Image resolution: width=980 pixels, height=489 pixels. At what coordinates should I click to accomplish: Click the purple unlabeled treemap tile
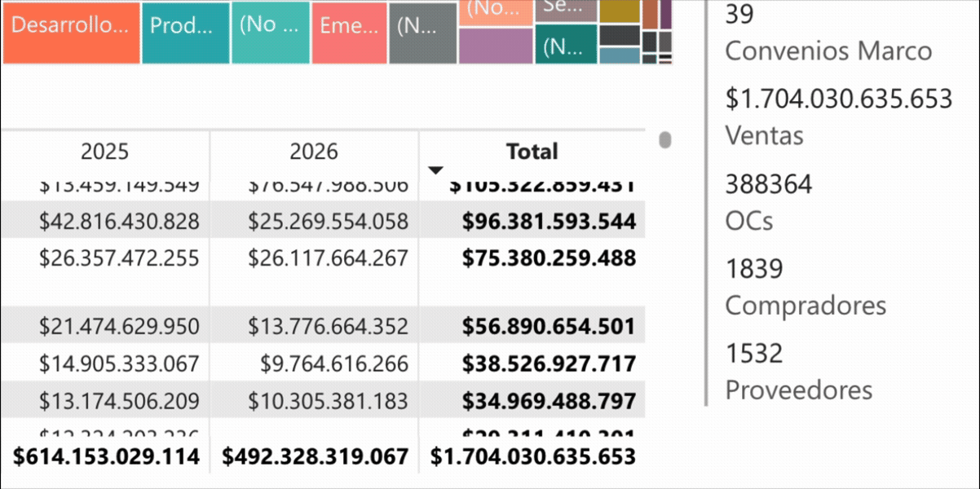click(x=496, y=46)
